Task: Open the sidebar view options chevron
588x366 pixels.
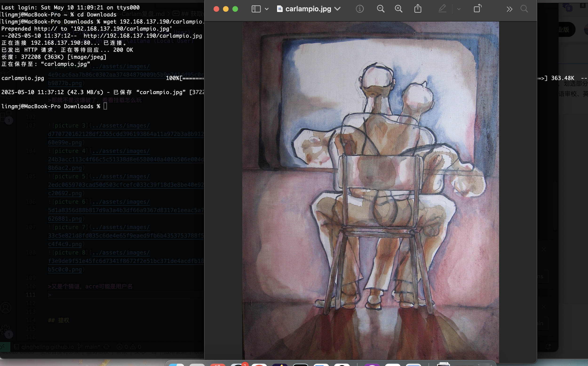Action: [267, 9]
